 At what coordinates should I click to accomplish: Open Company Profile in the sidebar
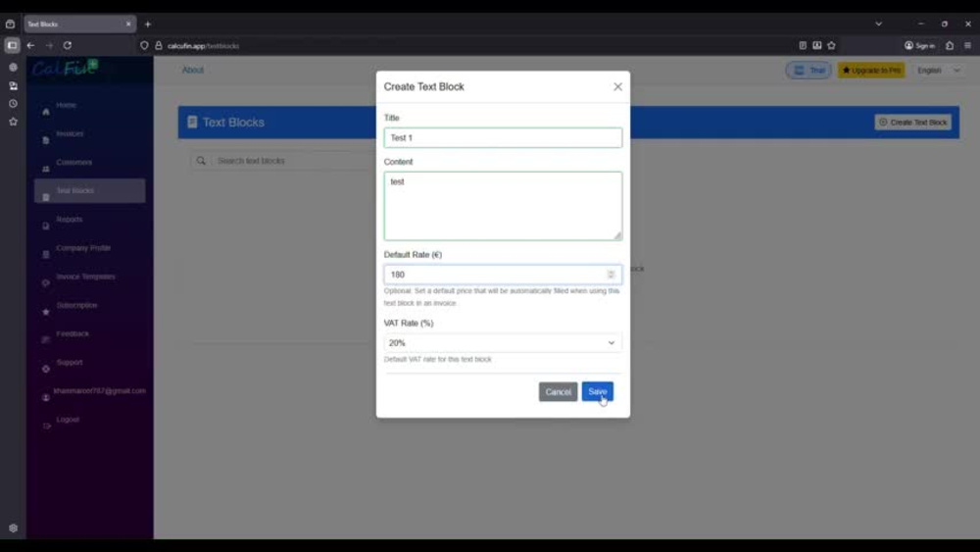point(83,248)
